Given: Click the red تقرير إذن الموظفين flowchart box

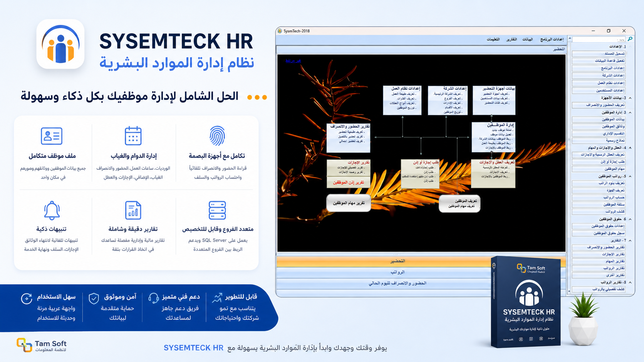Looking at the screenshot, I should 349,182.
